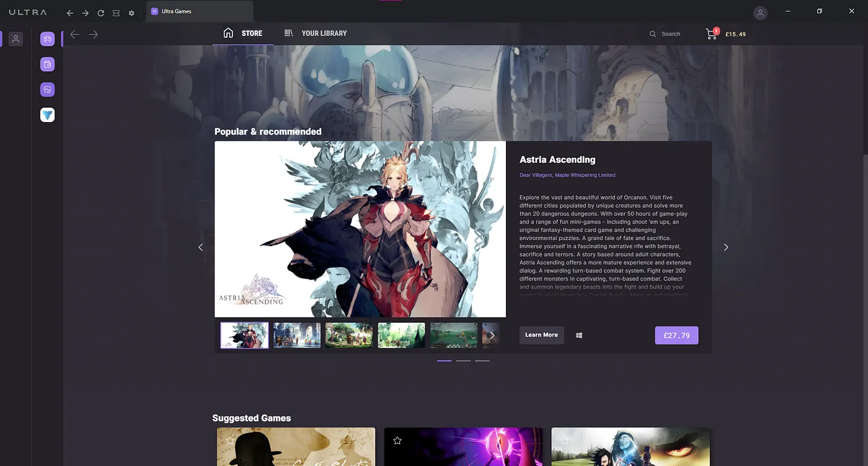Click the grey in-page back arrow
This screenshot has height=466, width=868.
click(75, 34)
